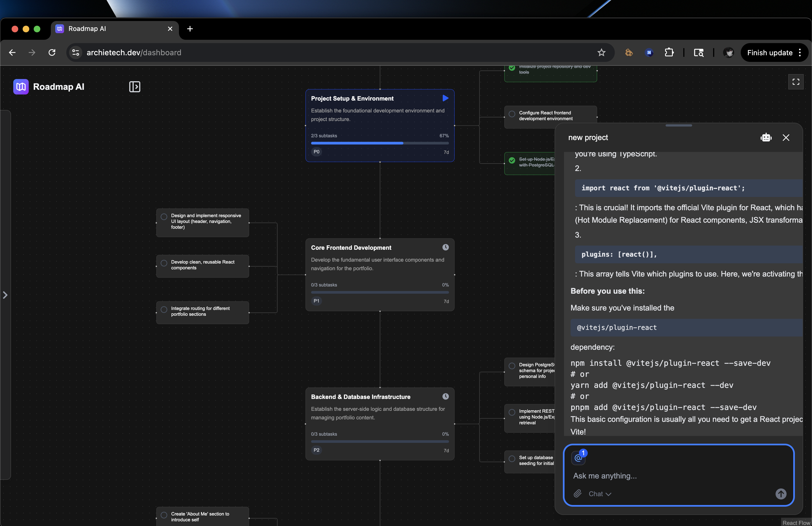This screenshot has height=526, width=812.
Task: Open the Chat mode dropdown
Action: coord(599,494)
